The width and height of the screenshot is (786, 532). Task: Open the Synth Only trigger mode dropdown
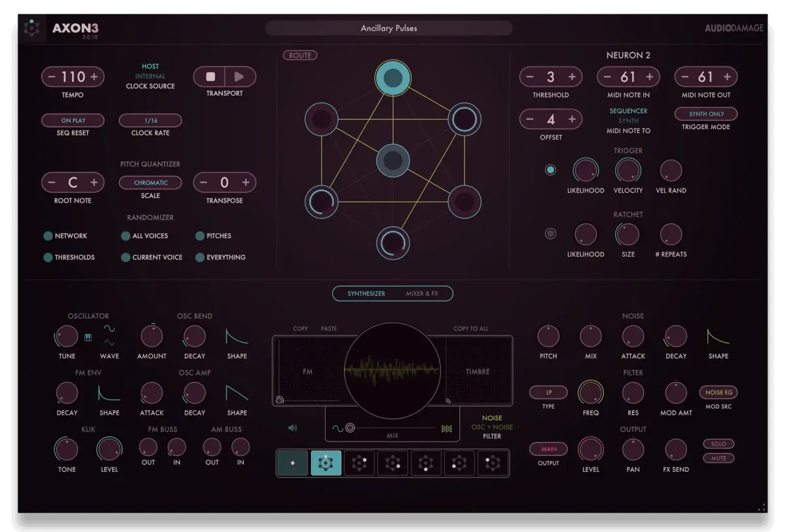706,114
